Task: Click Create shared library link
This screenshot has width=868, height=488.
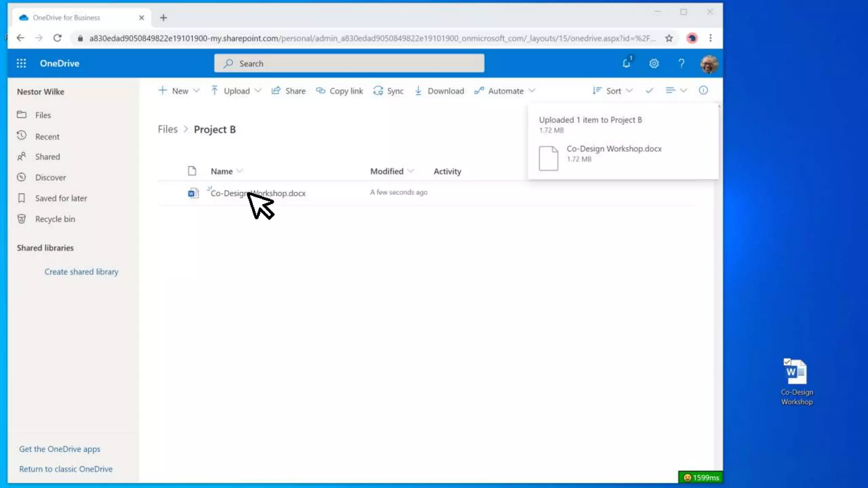Action: click(x=81, y=272)
